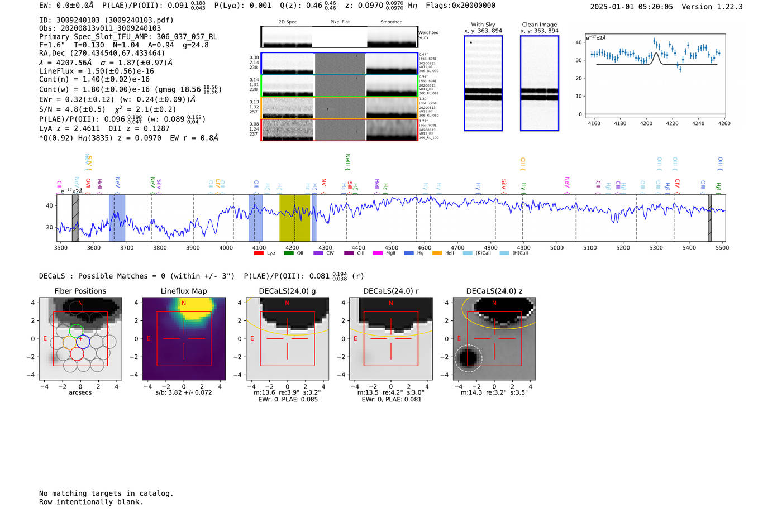Image resolution: width=782 pixels, height=532 pixels.
Task: Click the EWr: 0, PLAE: 0.085 caption
Action: (x=288, y=399)
